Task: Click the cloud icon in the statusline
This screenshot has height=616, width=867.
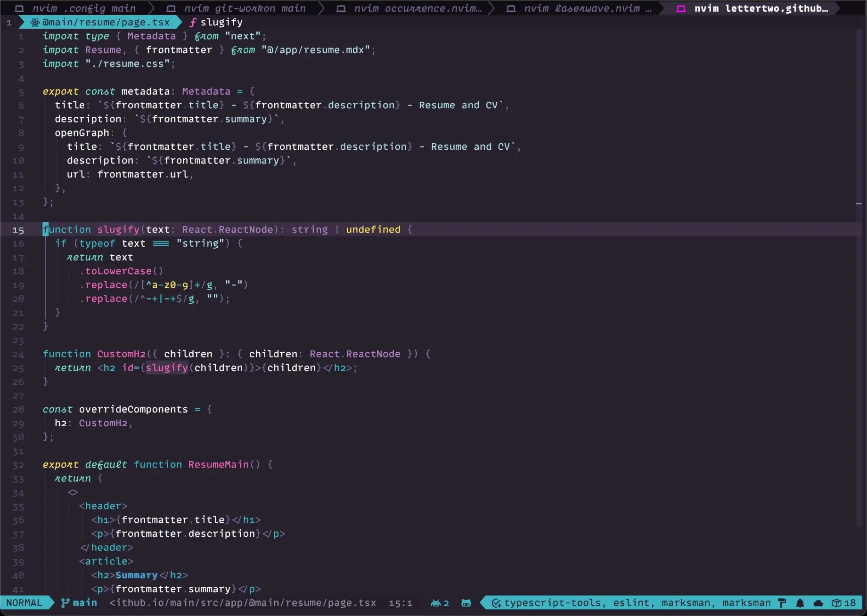Action: (x=818, y=603)
